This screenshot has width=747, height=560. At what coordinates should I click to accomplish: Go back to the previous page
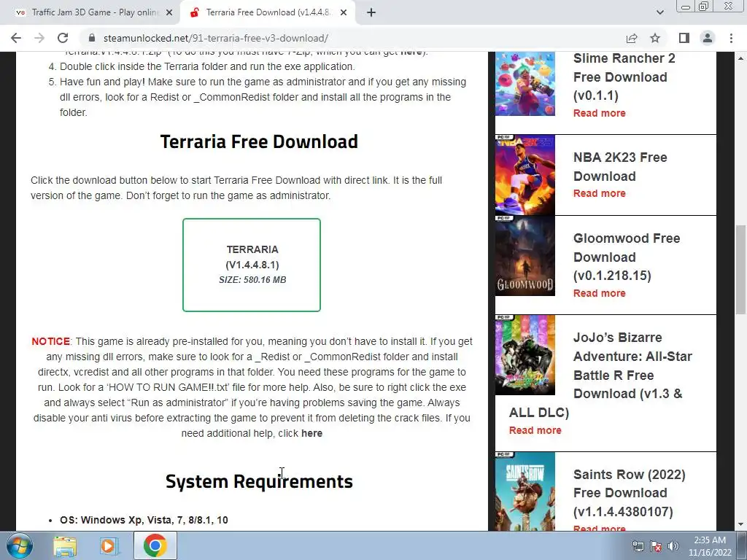coord(16,38)
